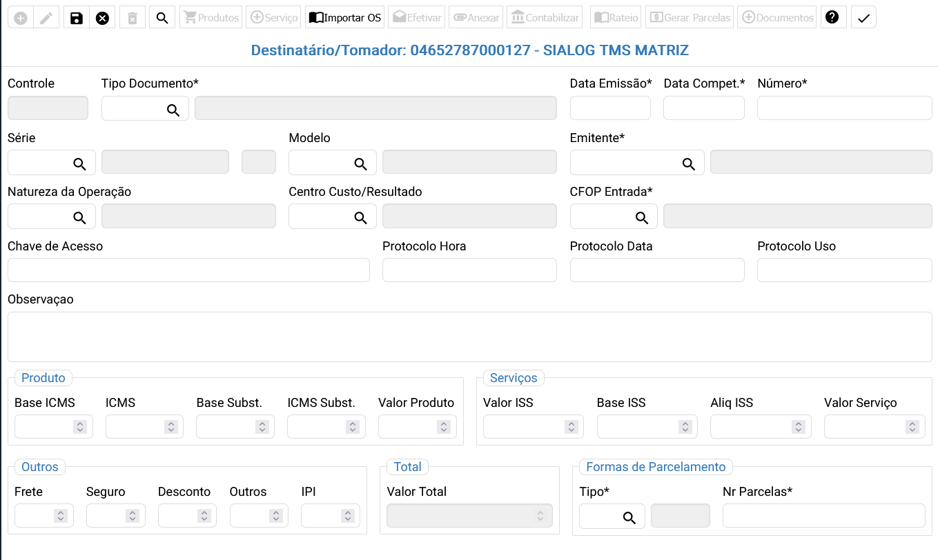This screenshot has height=560, width=938.
Task: Click the save (floppy disk) toolbar icon
Action: (77, 18)
